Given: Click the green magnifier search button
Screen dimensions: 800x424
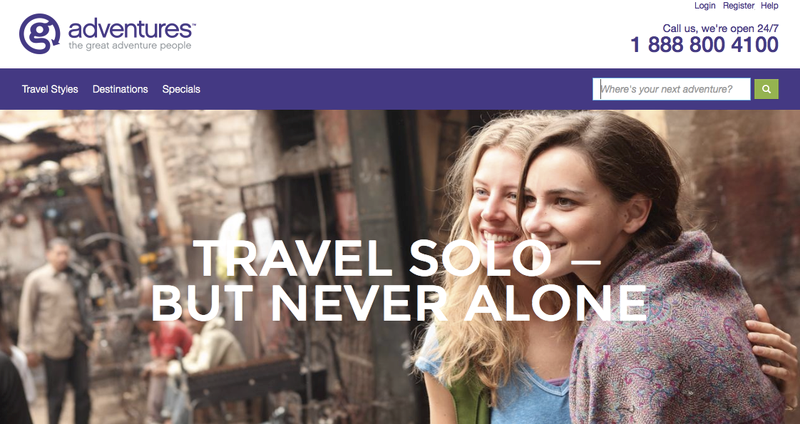Looking at the screenshot, I should (766, 89).
